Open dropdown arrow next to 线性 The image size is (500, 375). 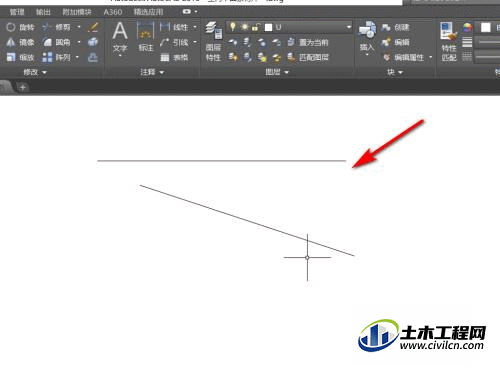[195, 27]
